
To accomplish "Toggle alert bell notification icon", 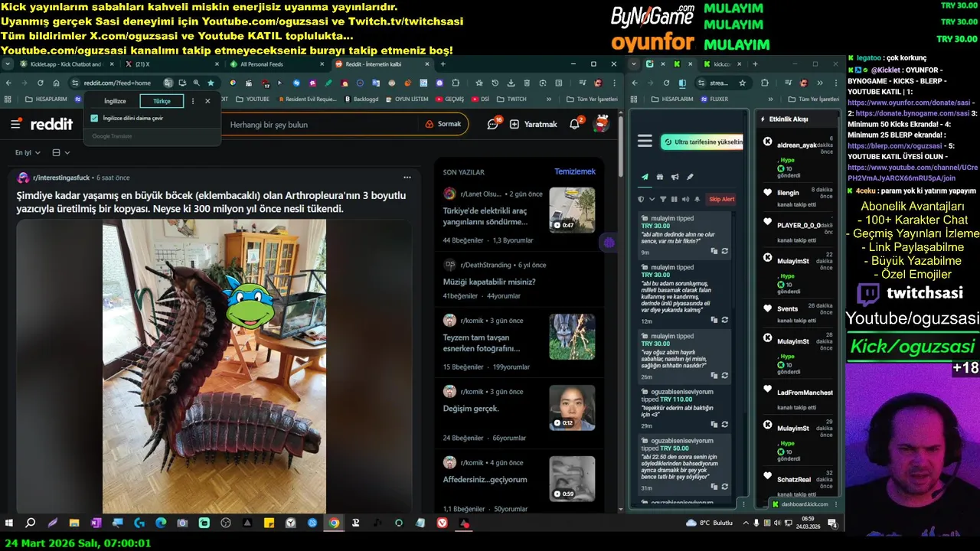I will pyautogui.click(x=697, y=199).
